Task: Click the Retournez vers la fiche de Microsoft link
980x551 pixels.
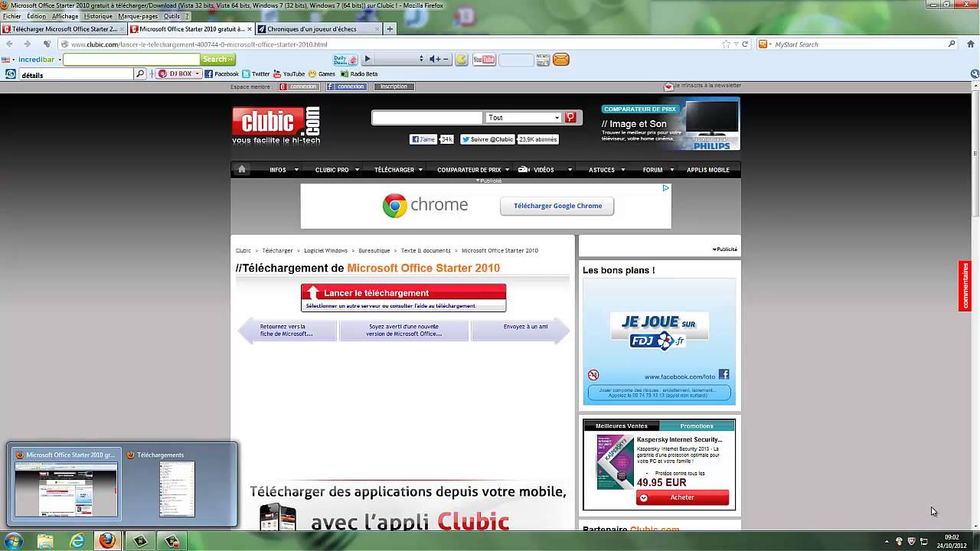Action: (286, 330)
